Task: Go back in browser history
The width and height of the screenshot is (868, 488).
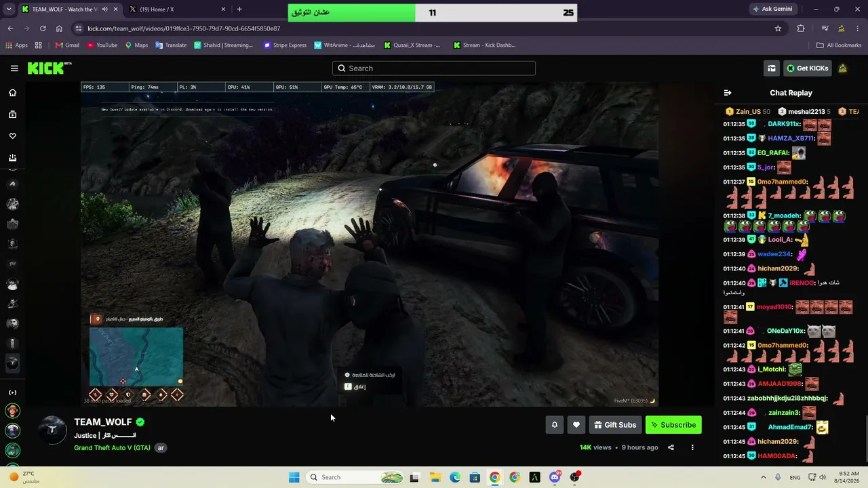Action: pos(10,28)
